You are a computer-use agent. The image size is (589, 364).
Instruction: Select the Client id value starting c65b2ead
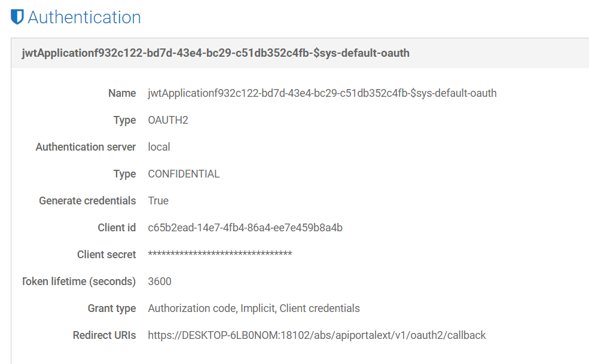point(245,228)
